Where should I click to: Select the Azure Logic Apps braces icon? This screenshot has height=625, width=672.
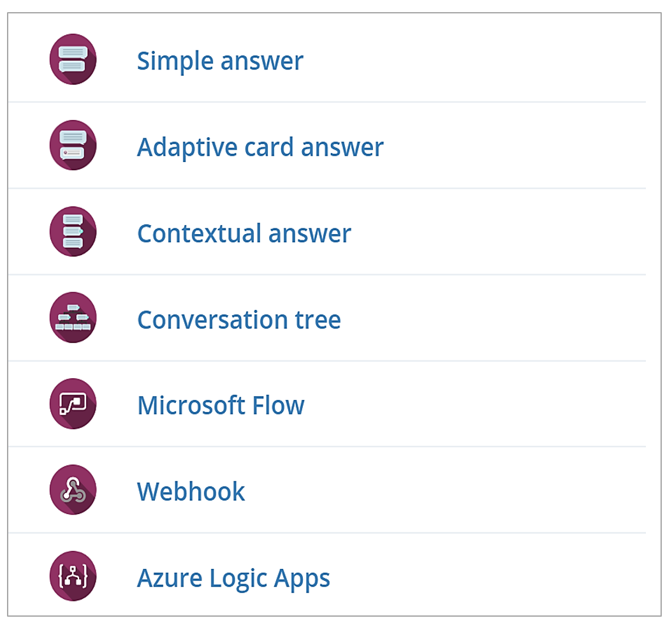coord(73,576)
